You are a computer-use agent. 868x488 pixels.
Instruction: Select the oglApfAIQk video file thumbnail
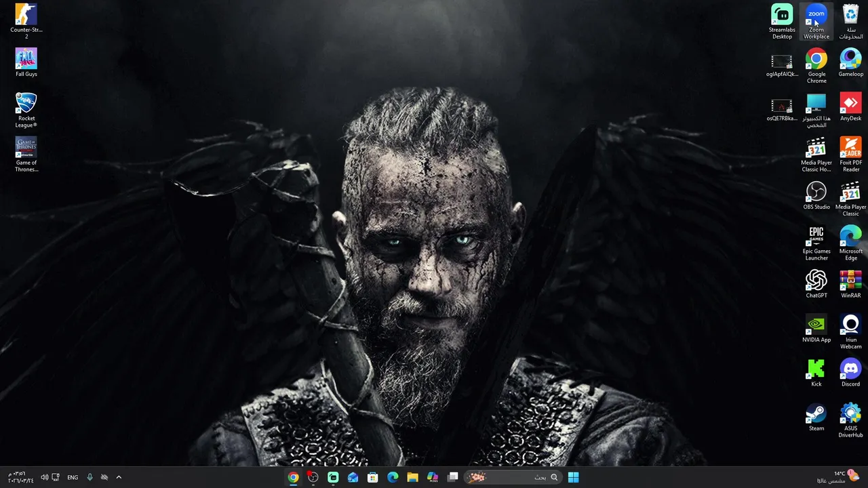(x=782, y=66)
